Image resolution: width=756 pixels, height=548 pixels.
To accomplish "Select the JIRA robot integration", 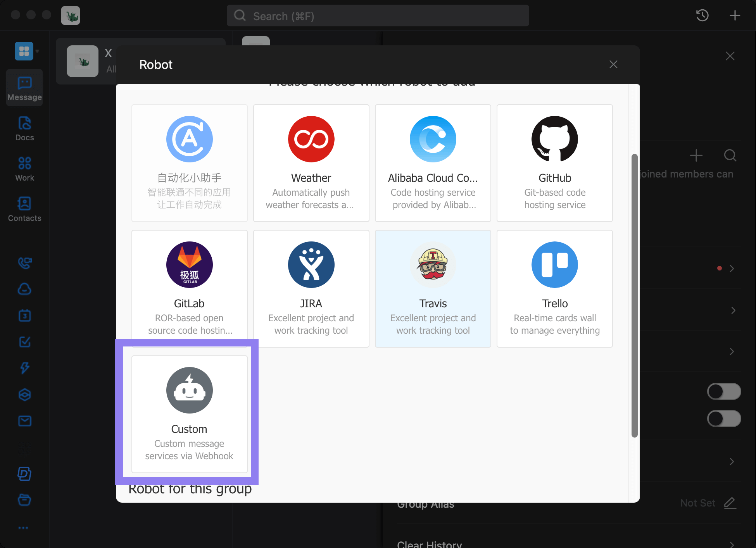I will pyautogui.click(x=311, y=288).
